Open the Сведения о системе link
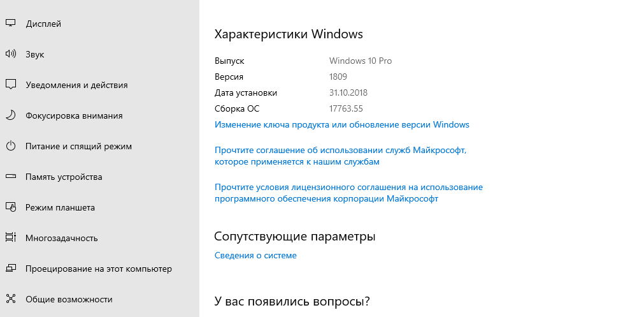644x317 pixels. point(255,256)
